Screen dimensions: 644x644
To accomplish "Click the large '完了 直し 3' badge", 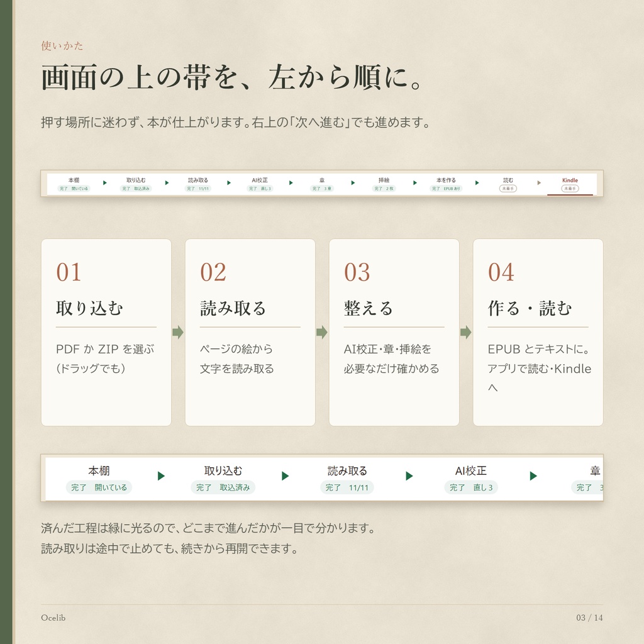I will tap(471, 487).
